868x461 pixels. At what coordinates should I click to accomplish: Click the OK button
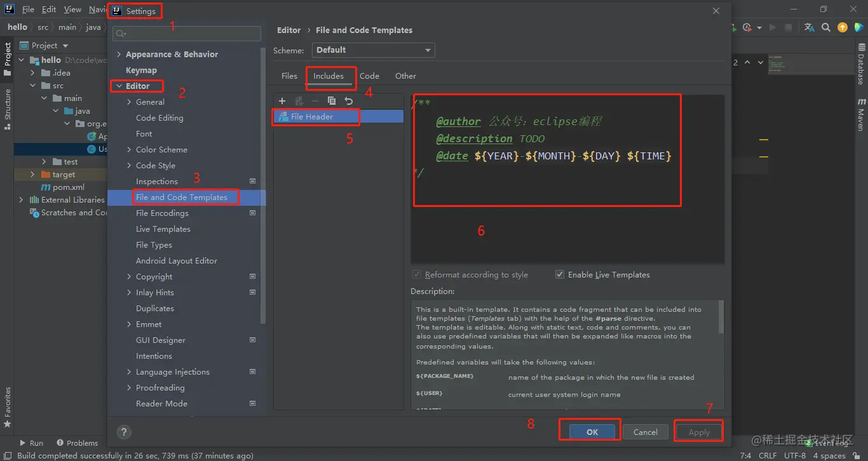(592, 432)
